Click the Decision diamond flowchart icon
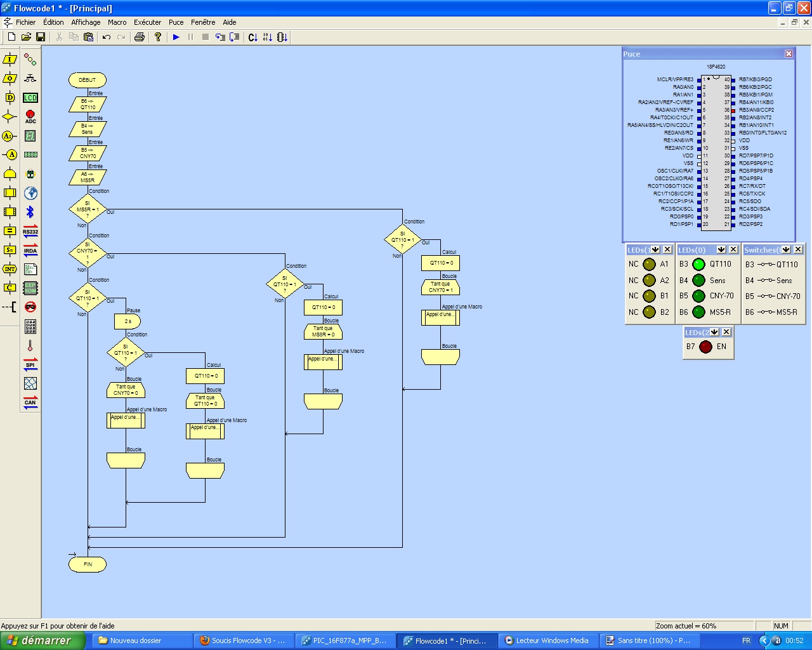Viewport: 812px width, 650px height. (10, 117)
